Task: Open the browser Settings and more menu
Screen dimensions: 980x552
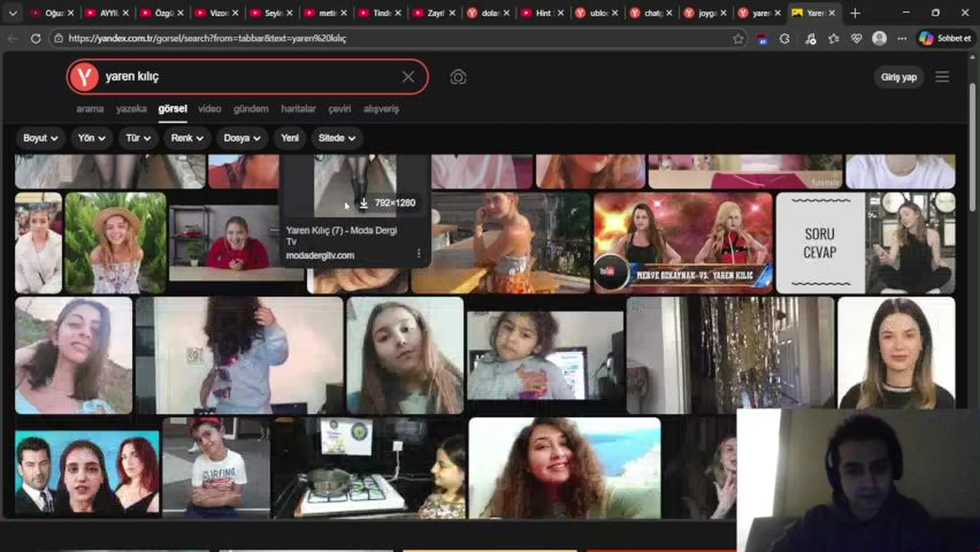Action: coord(902,38)
